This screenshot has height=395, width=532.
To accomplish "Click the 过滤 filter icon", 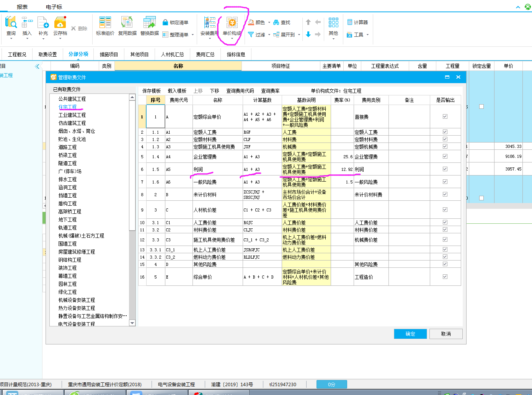I will [x=251, y=34].
